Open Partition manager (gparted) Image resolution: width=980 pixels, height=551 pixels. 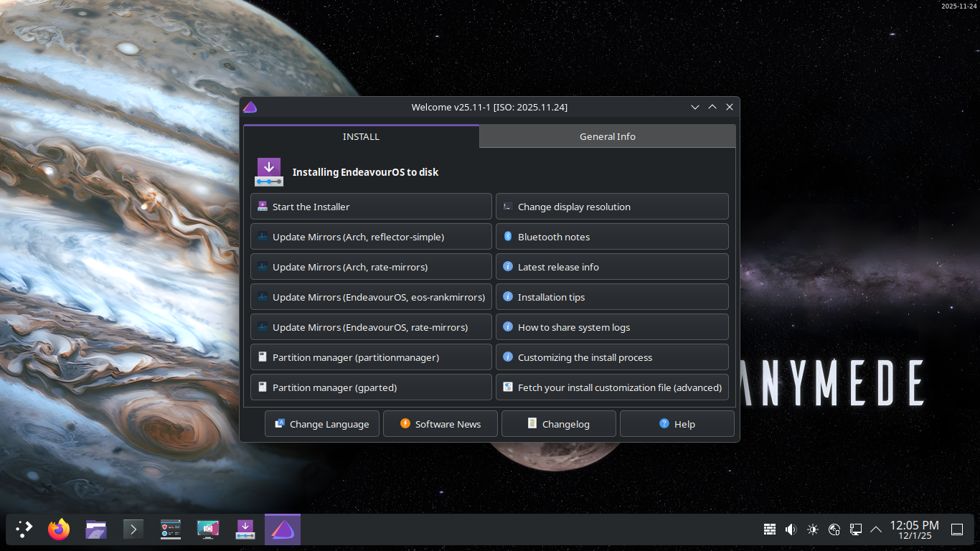tap(371, 387)
